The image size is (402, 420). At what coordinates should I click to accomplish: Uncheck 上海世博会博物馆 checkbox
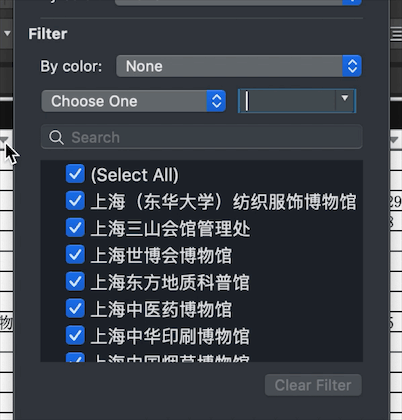[x=75, y=255]
